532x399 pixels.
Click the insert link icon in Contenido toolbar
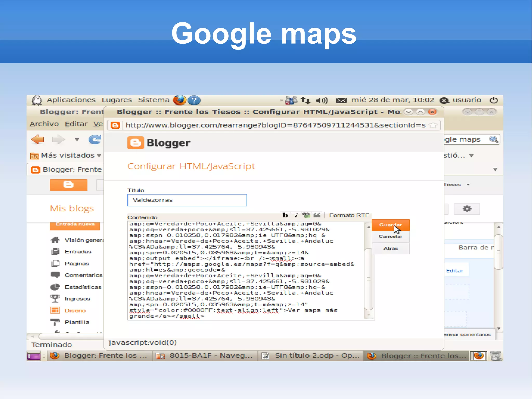pos(306,215)
